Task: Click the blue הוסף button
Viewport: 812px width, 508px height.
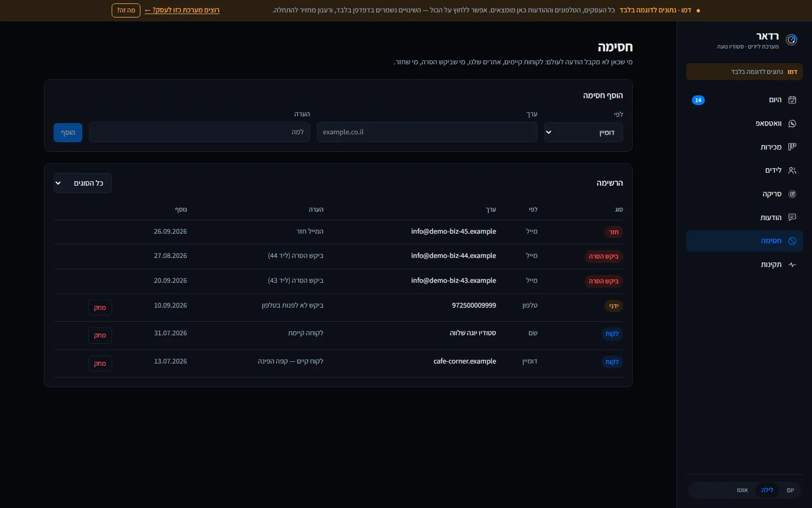Action: pyautogui.click(x=68, y=133)
